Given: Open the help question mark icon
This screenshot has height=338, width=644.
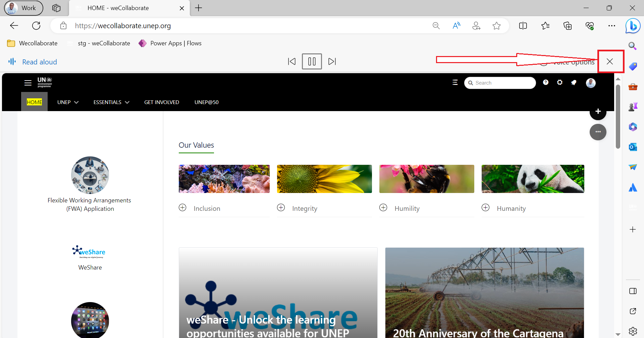Looking at the screenshot, I should 546,82.
